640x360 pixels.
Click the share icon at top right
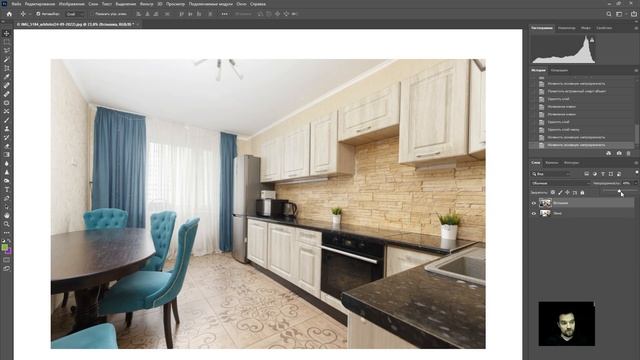(634, 14)
